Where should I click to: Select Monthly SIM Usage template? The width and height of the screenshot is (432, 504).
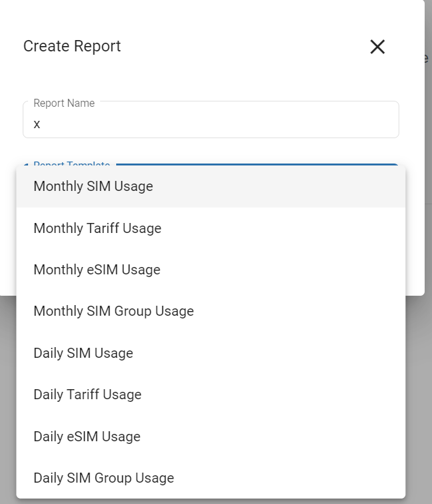[93, 187]
